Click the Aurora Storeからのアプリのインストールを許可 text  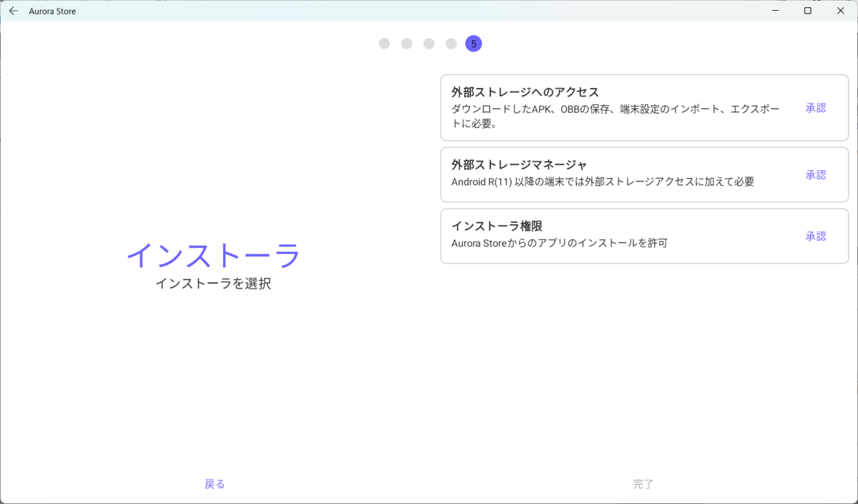click(x=559, y=243)
